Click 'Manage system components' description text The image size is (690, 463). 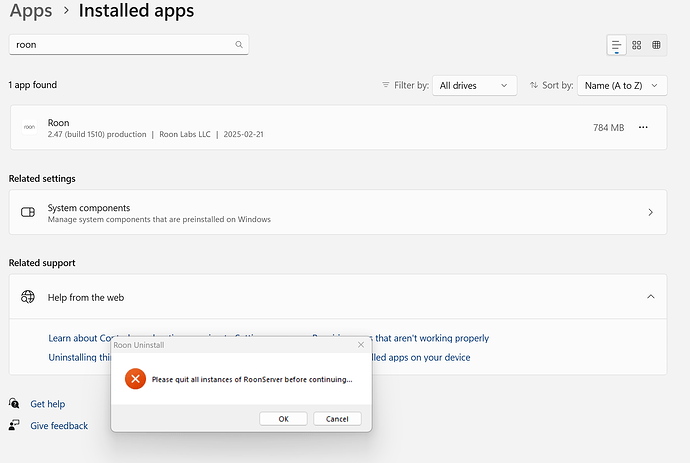point(159,219)
